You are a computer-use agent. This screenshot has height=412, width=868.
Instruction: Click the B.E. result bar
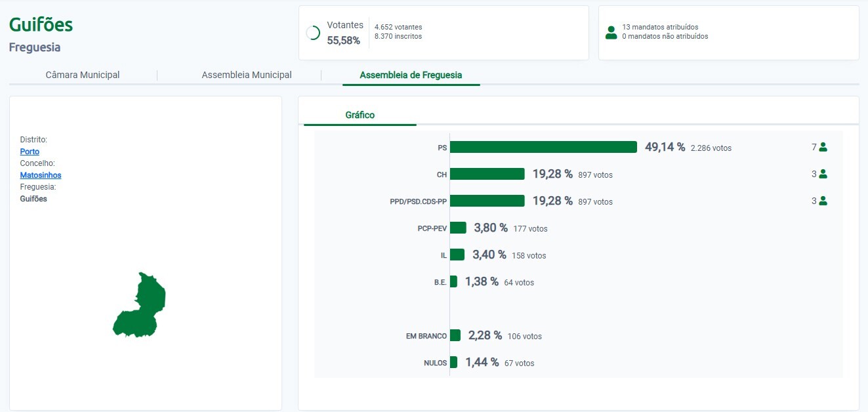pyautogui.click(x=453, y=281)
